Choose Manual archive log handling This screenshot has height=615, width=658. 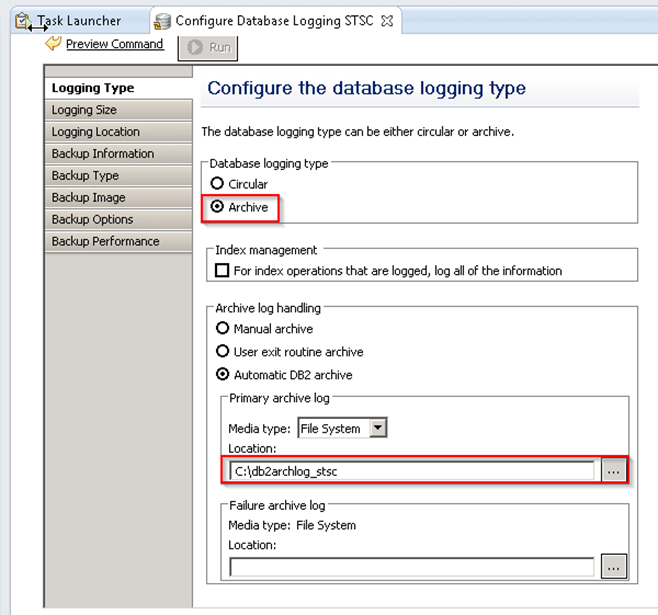click(222, 329)
